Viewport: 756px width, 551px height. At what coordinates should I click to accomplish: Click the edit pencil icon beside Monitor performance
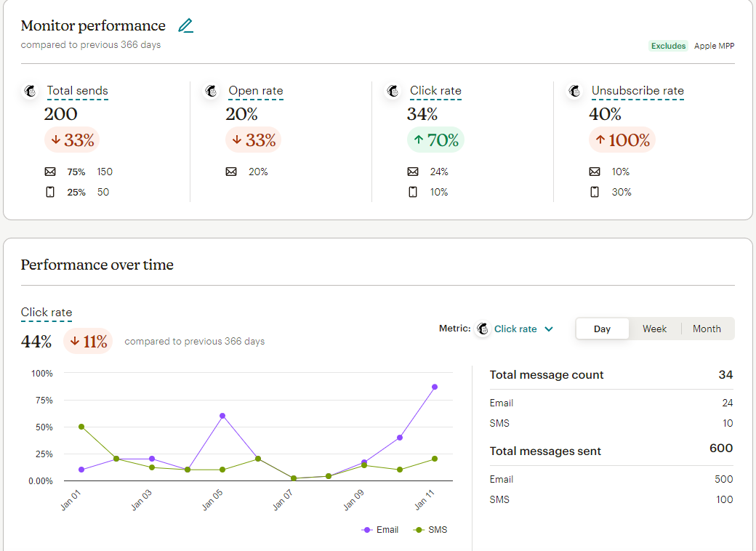186,26
